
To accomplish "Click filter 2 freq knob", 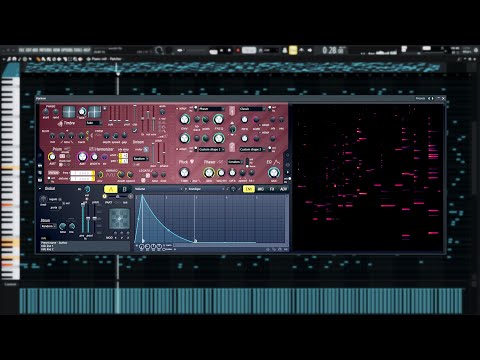I will pyautogui.click(x=218, y=138).
